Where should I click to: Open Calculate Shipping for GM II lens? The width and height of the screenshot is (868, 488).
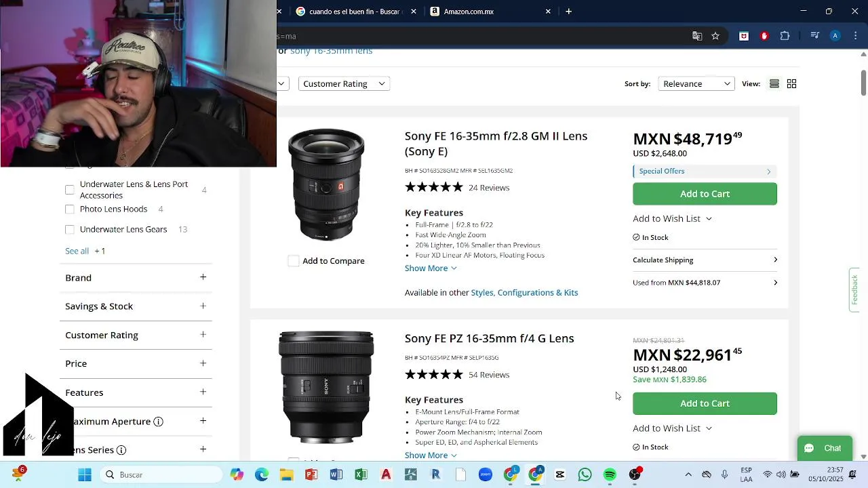705,260
